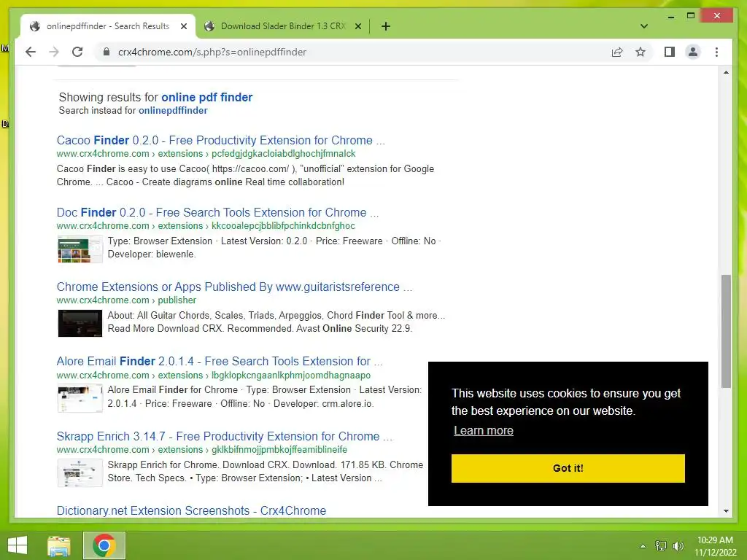The height and width of the screenshot is (560, 747).
Task: Click the Cacoo Finder green URL path
Action: click(x=206, y=154)
